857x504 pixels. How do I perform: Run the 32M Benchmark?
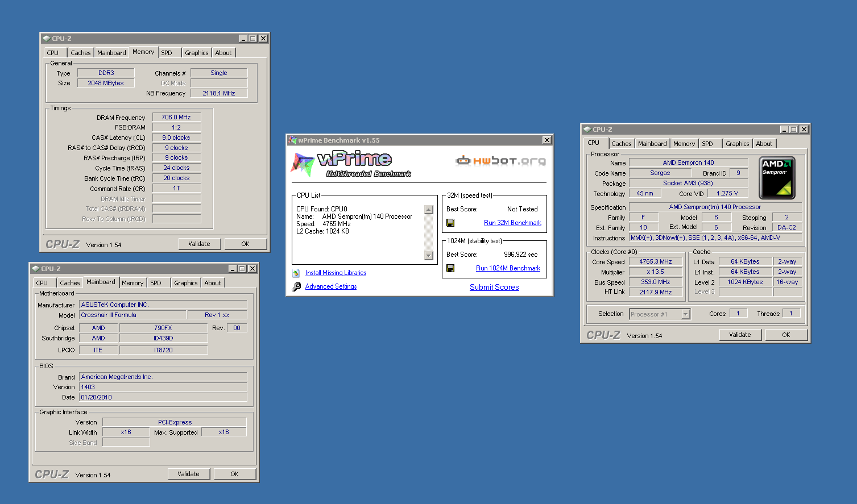pyautogui.click(x=512, y=223)
